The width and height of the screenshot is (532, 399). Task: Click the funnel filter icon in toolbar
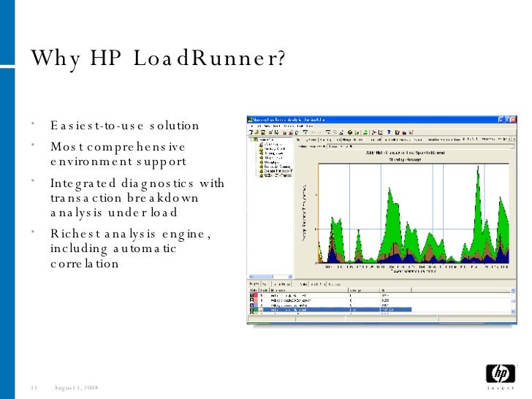tap(305, 132)
